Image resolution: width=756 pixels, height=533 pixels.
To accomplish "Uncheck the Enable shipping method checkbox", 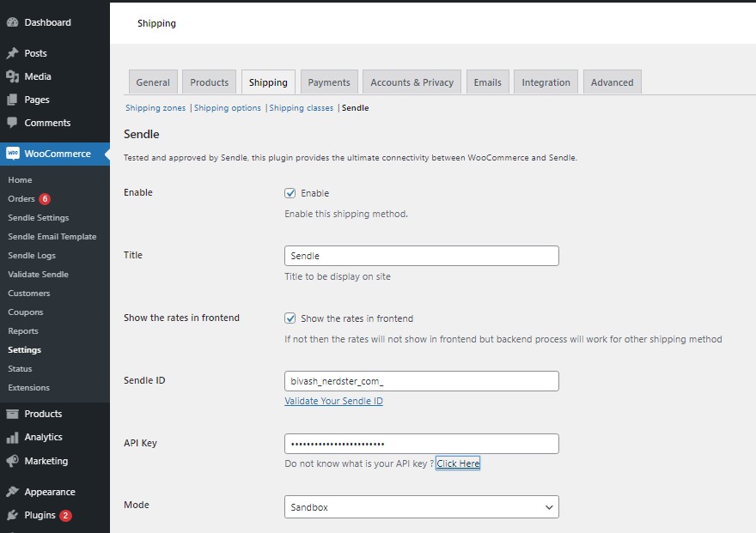I will 290,193.
